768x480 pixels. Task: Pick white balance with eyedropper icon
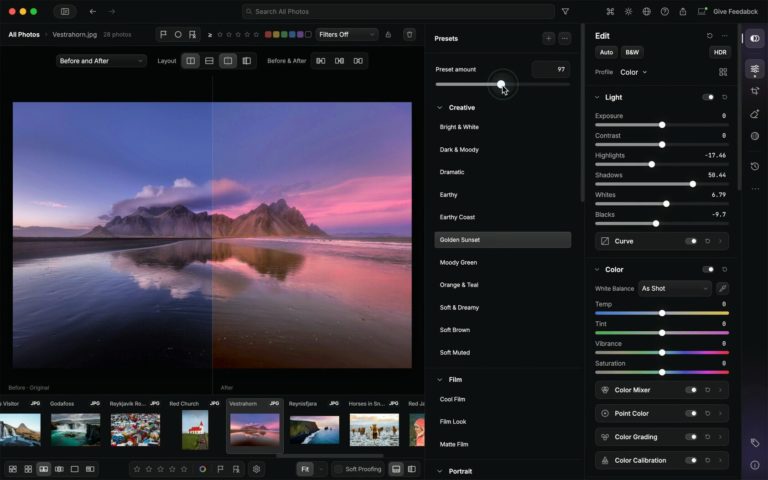coord(722,288)
